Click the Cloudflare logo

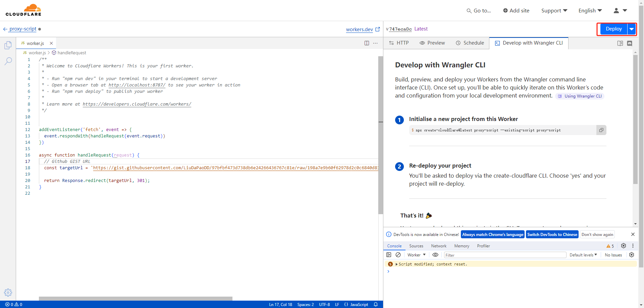click(23, 10)
